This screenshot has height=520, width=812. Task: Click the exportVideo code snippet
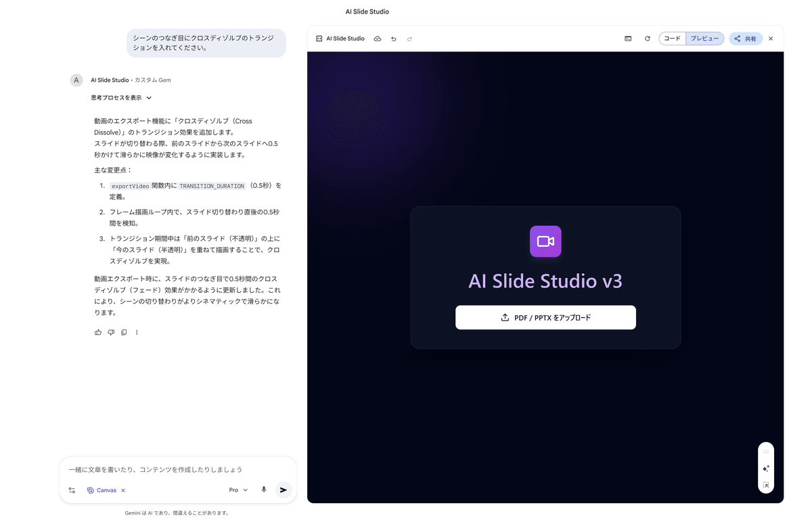point(131,186)
